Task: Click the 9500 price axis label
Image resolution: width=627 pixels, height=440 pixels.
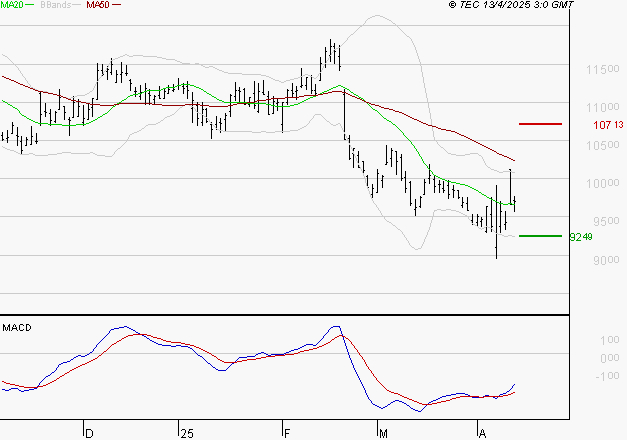Action: 606,221
